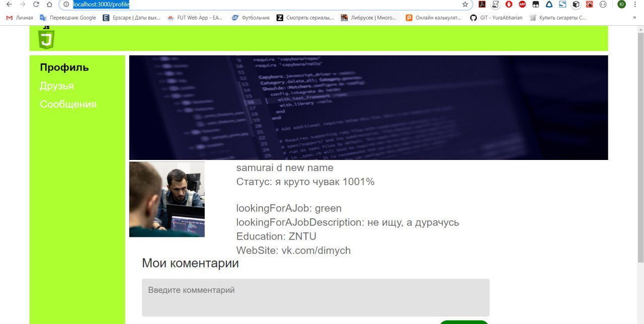The image size is (644, 324).
Task: Open the blue triangle Alice extension
Action: 549,5
